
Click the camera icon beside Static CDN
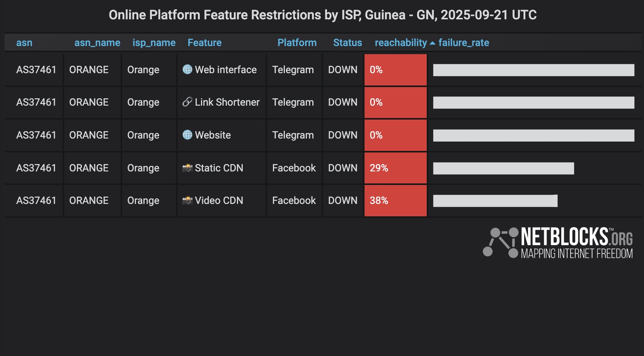click(x=187, y=168)
